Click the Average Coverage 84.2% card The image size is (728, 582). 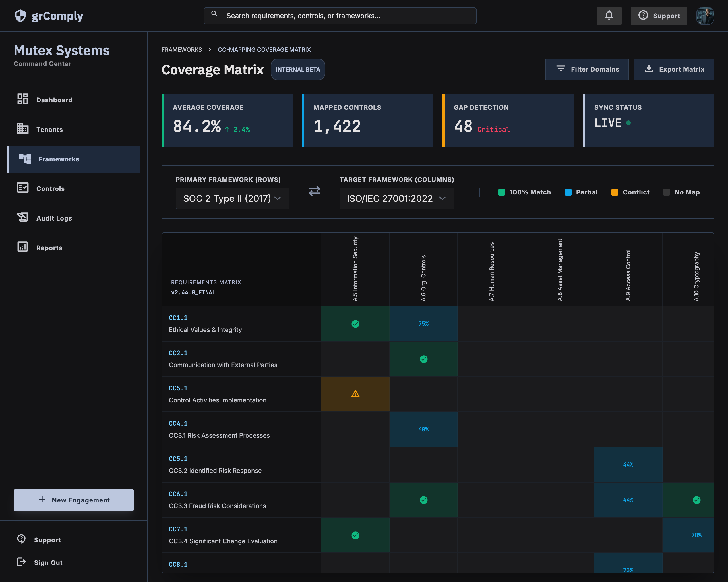(x=227, y=120)
